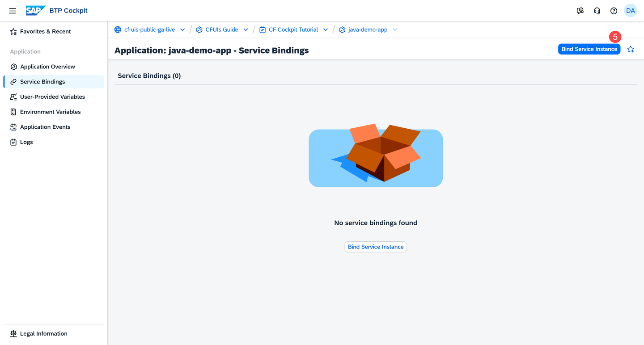This screenshot has height=345, width=644.
Task: Click the CF Cockpit Tutorial breadcrumb icon
Action: pyautogui.click(x=263, y=29)
